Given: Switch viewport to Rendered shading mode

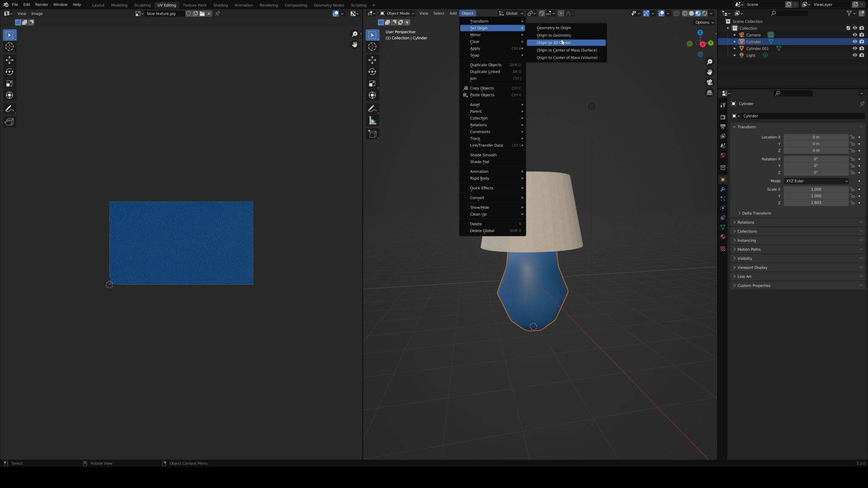Looking at the screenshot, I should [704, 13].
